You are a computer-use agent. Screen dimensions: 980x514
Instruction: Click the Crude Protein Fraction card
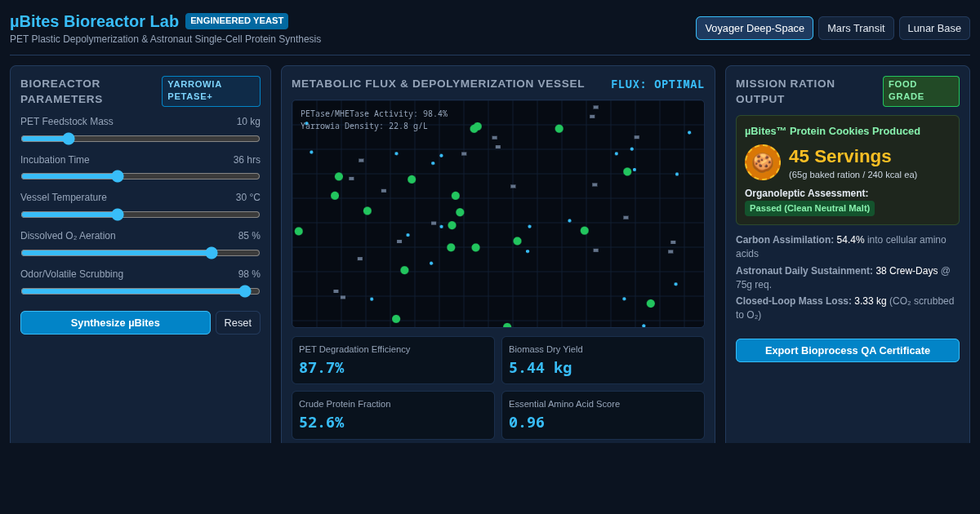click(393, 415)
